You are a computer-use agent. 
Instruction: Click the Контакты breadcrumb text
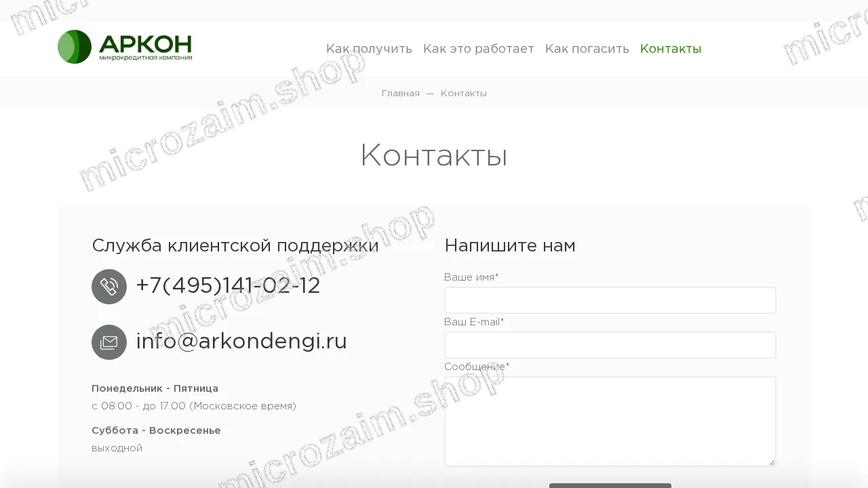coord(464,94)
